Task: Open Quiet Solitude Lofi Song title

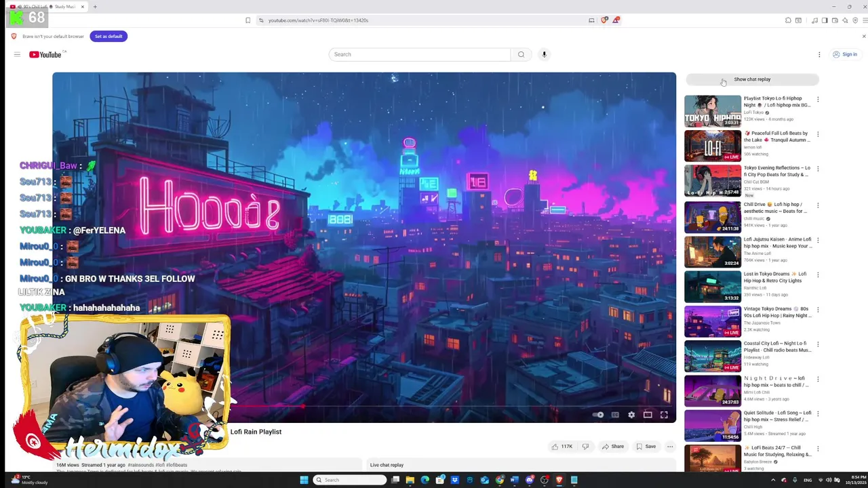Action: pyautogui.click(x=778, y=416)
